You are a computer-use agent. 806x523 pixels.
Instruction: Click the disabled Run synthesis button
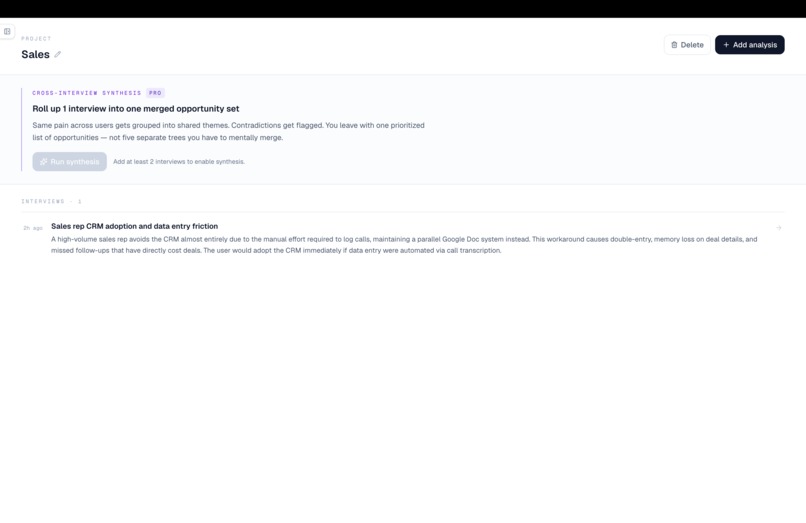click(69, 161)
